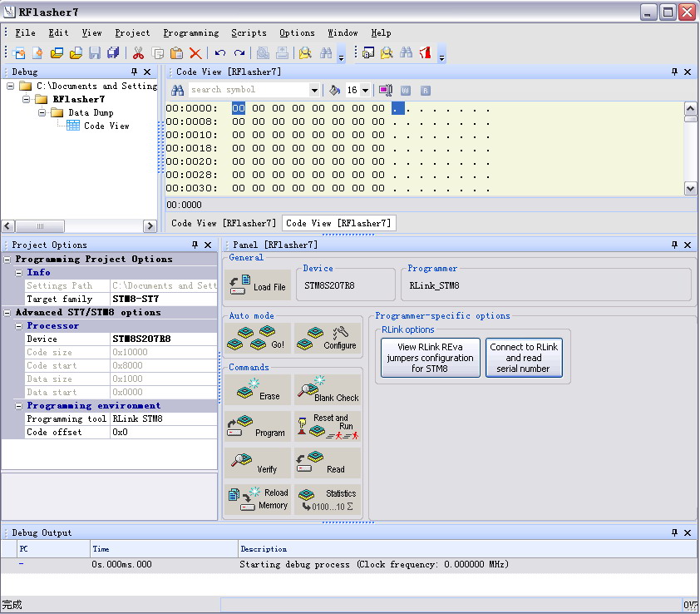Pin the Debug panel with pushpin icon

134,72
